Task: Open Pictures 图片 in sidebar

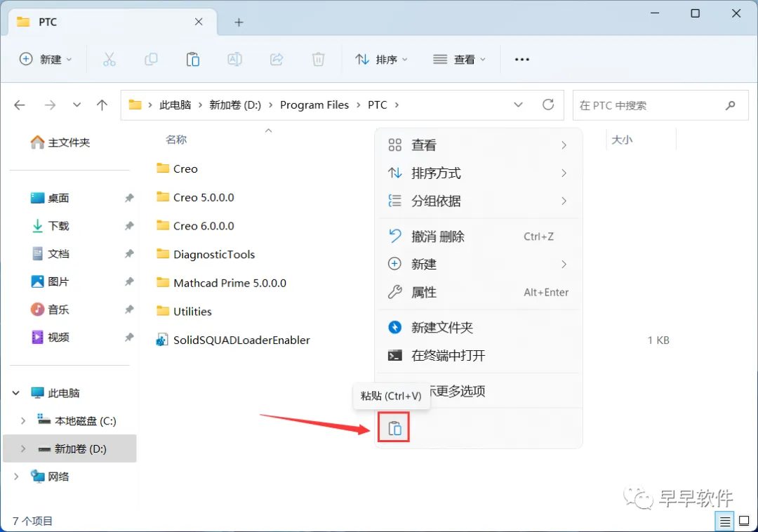Action: pos(51,281)
